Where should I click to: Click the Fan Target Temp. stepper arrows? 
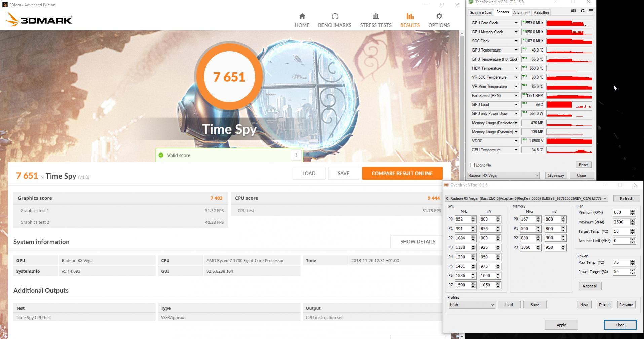632,231
